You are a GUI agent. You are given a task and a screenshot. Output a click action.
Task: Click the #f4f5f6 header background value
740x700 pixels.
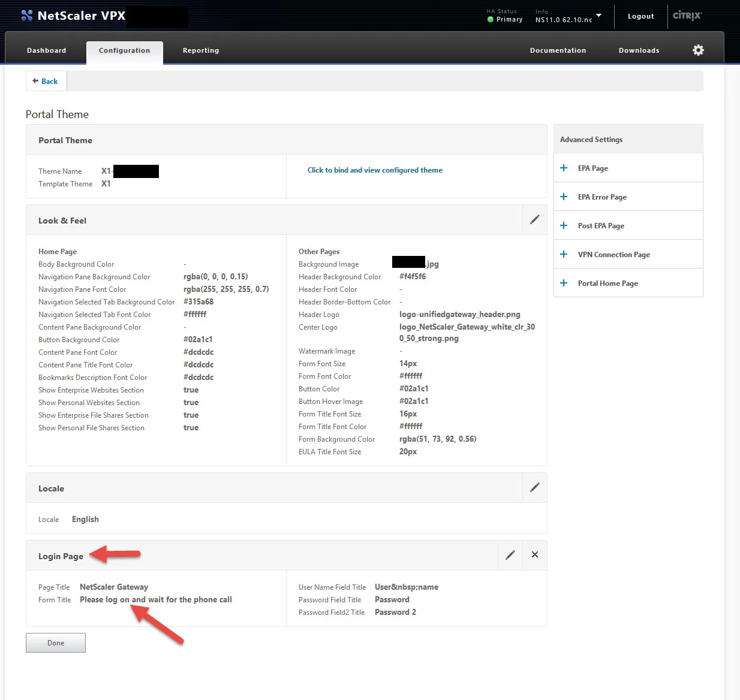(x=413, y=277)
